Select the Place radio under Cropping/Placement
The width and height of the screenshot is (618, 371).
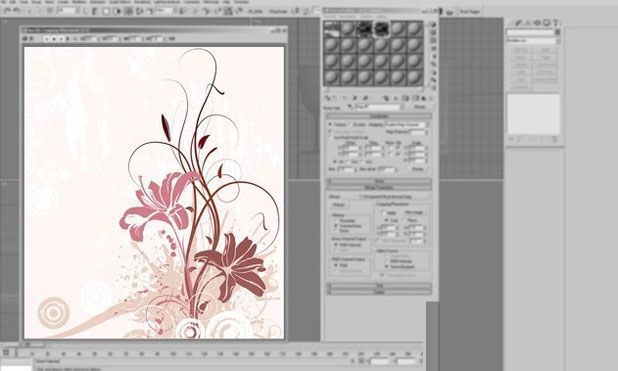(405, 220)
